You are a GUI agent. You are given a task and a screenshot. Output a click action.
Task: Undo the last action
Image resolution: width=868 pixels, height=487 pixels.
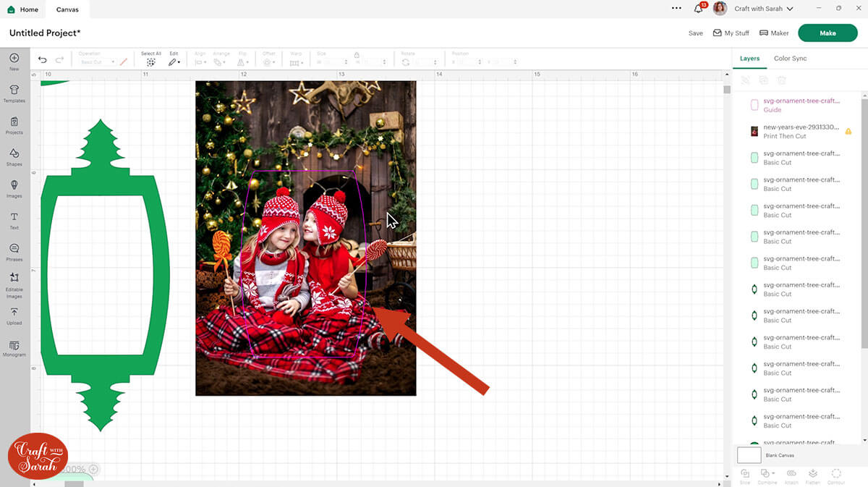tap(43, 60)
